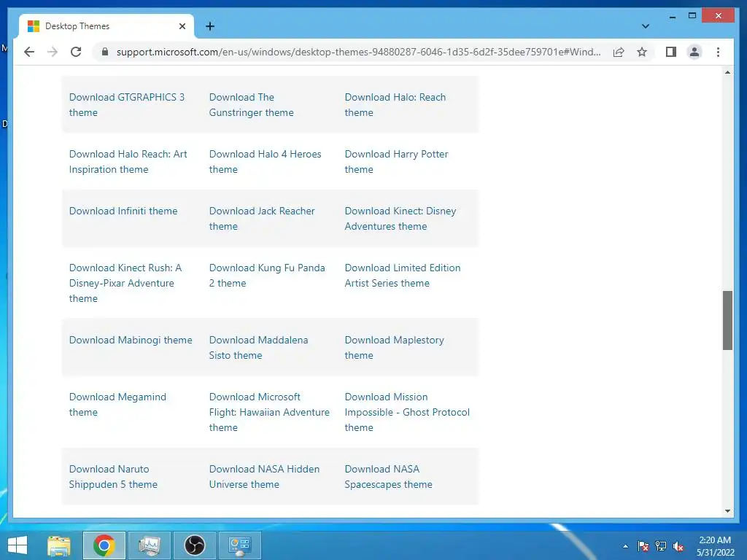Screen dimensions: 747x560
Task: Open the control panel taskbar icon
Action: 239,545
